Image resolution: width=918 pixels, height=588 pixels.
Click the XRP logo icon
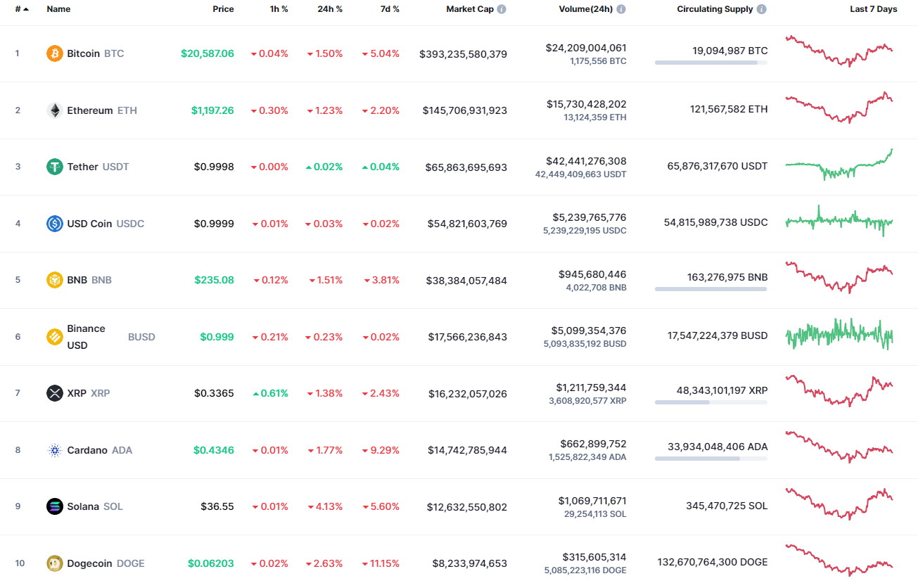click(x=54, y=393)
